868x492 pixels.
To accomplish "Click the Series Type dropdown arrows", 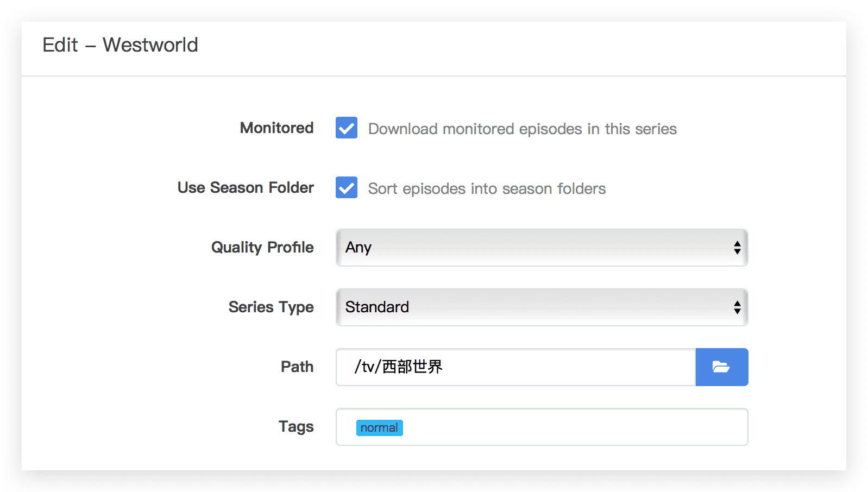I will click(737, 307).
